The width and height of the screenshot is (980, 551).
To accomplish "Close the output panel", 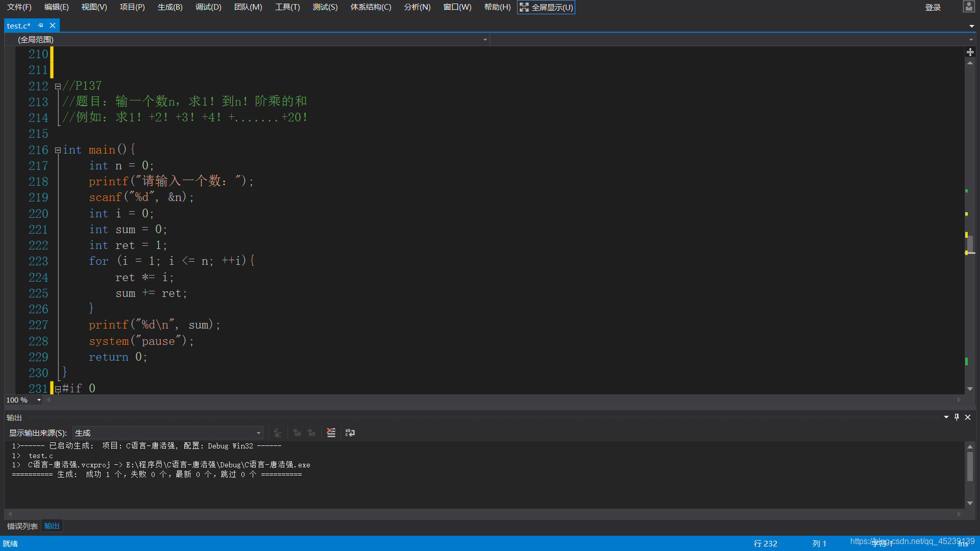I will coord(968,417).
